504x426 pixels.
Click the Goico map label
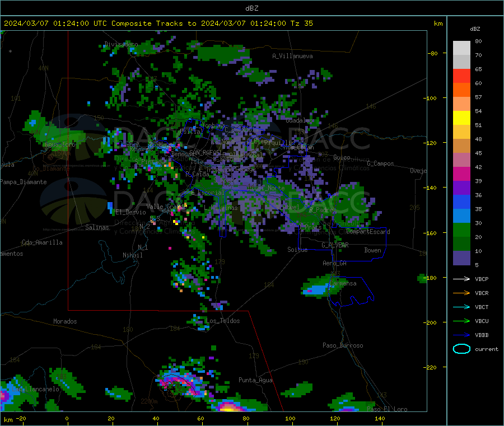[x=342, y=157]
